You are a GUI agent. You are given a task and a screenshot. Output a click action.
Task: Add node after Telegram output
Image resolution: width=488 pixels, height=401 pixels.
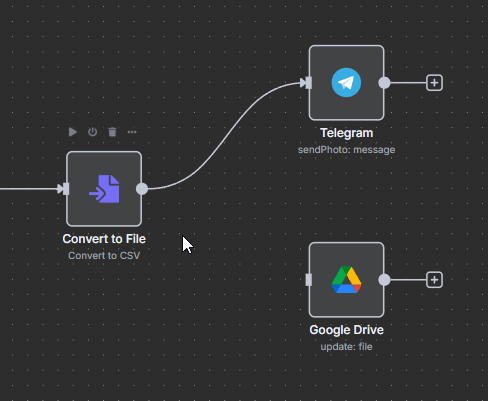point(434,83)
